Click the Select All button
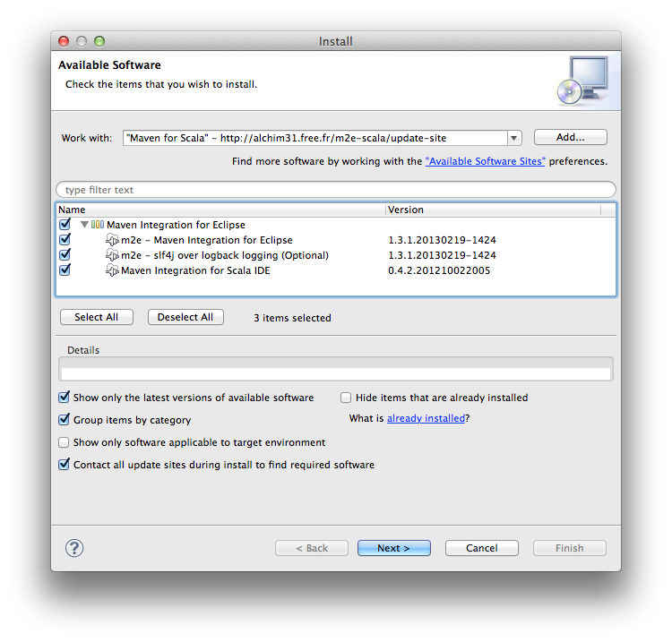672x642 pixels. coord(97,317)
